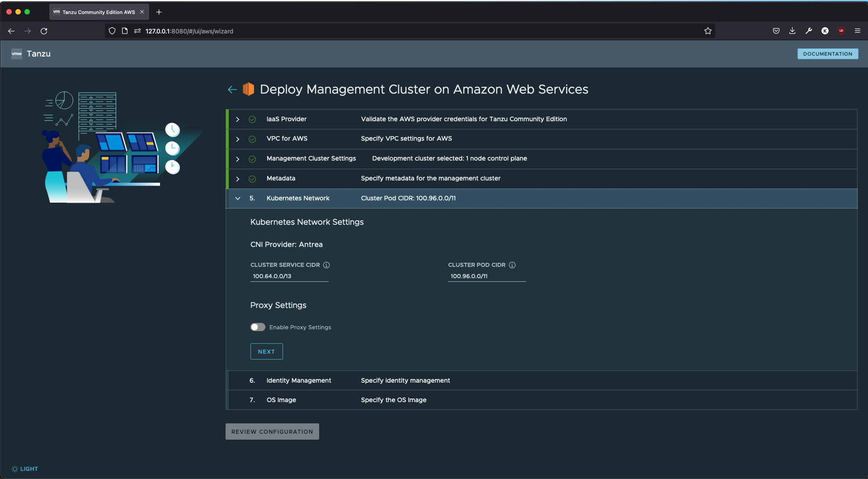This screenshot has width=868, height=479.
Task: Click IaaS Provider completed check icon
Action: tap(252, 119)
